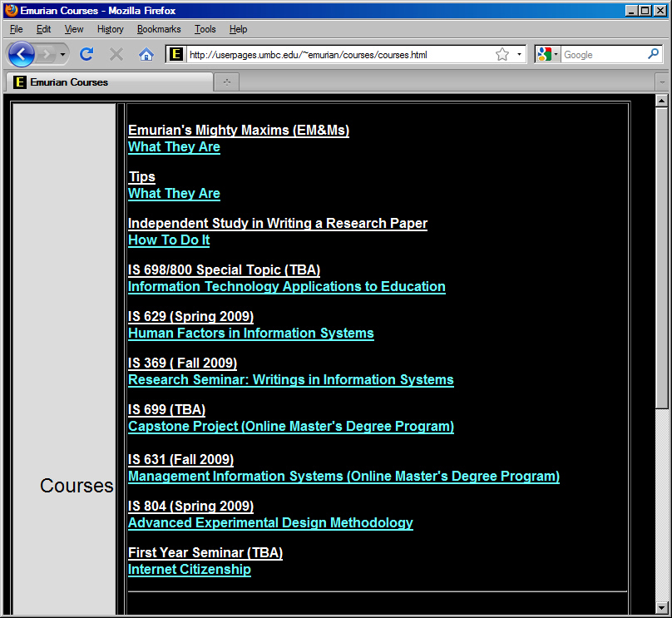Open the View menu
The width and height of the screenshot is (672, 618).
pyautogui.click(x=74, y=29)
